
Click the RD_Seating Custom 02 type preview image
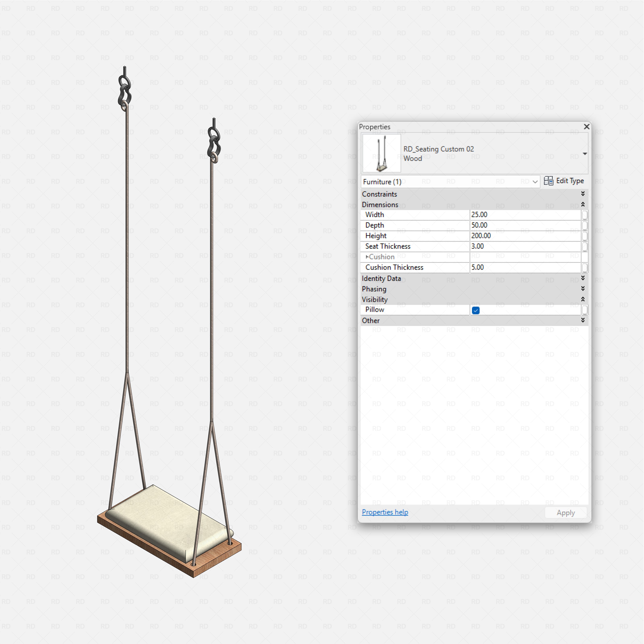coord(381,153)
